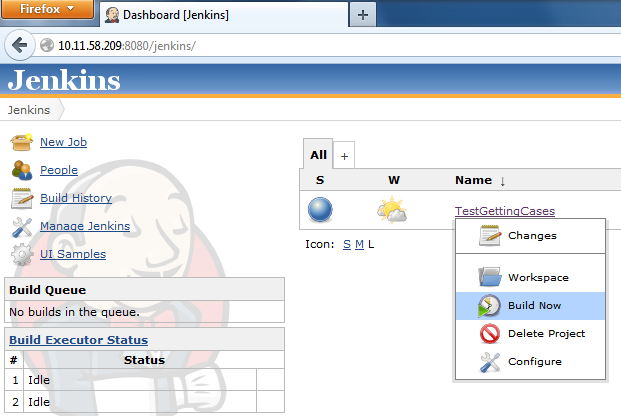The image size is (621, 416).
Task: Open the Manage Jenkins link
Action: (x=85, y=226)
